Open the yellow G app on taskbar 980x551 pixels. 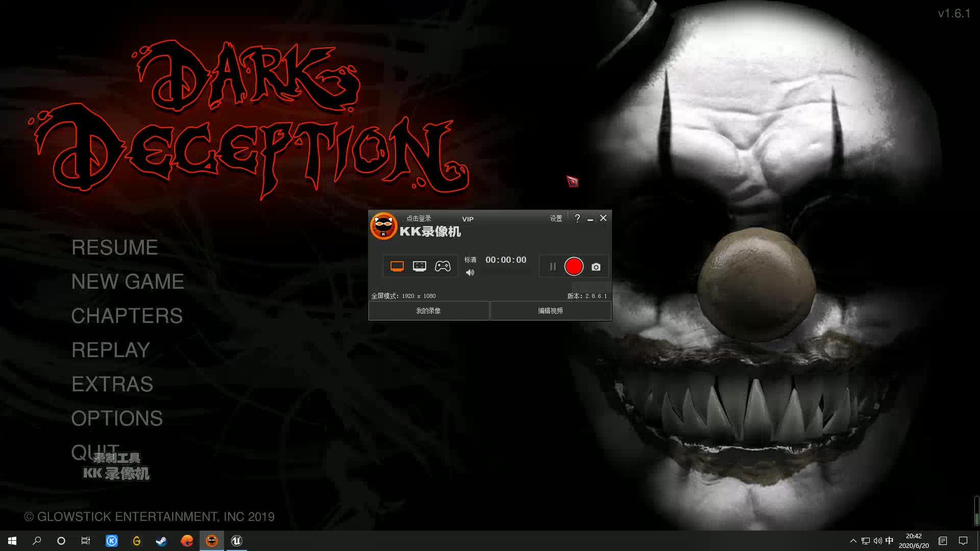click(137, 541)
